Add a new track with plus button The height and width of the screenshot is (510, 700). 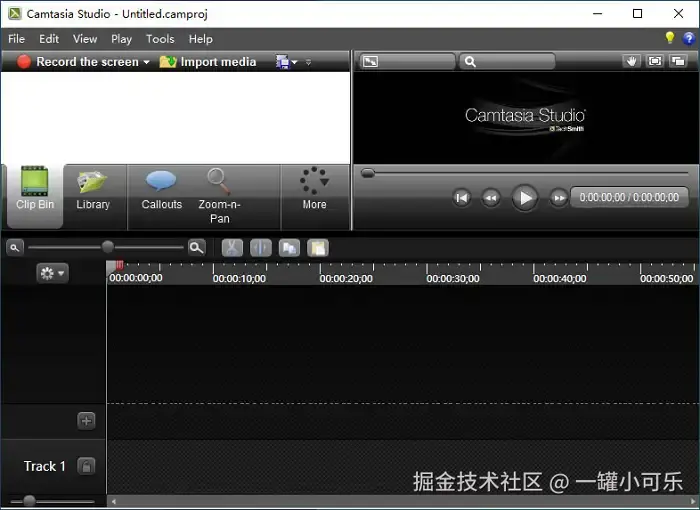click(x=86, y=421)
